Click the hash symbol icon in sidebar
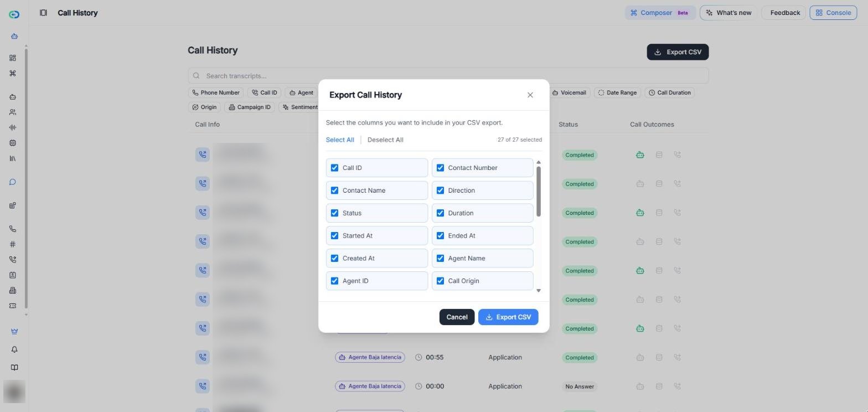Viewport: 868px width, 412px height. point(13,244)
